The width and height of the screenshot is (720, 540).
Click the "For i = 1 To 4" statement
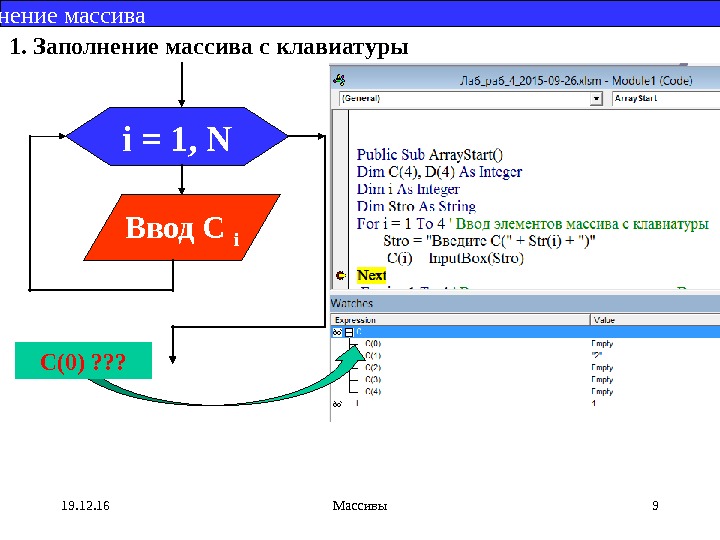401,224
